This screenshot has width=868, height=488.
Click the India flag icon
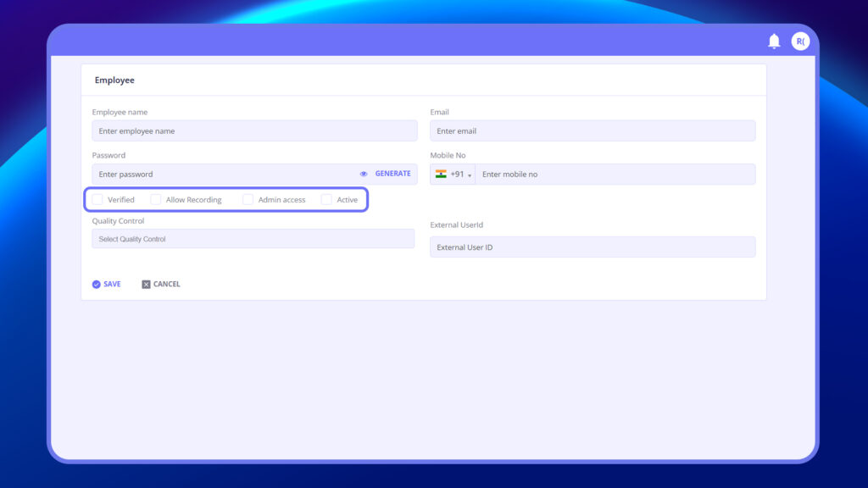(x=441, y=174)
